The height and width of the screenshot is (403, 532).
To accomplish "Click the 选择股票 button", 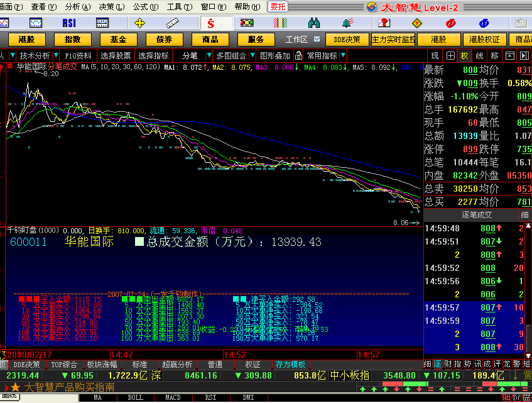I will (x=116, y=56).
